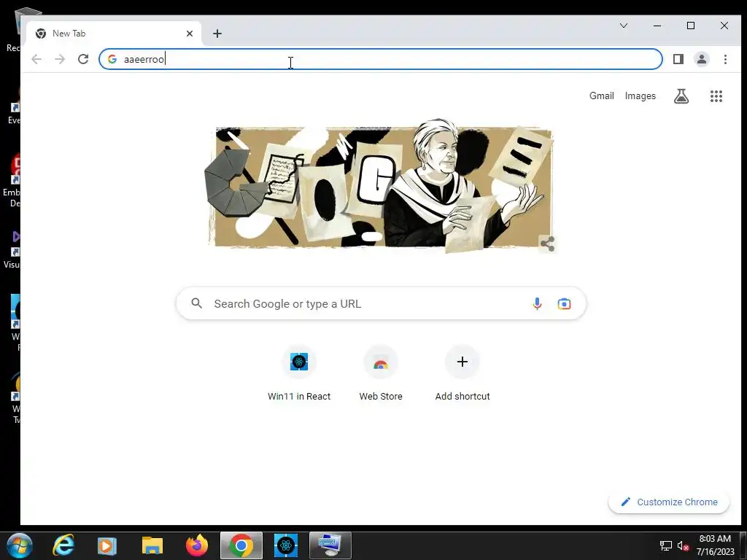Share the Google Doodle
Image resolution: width=747 pixels, height=560 pixels.
(x=547, y=244)
